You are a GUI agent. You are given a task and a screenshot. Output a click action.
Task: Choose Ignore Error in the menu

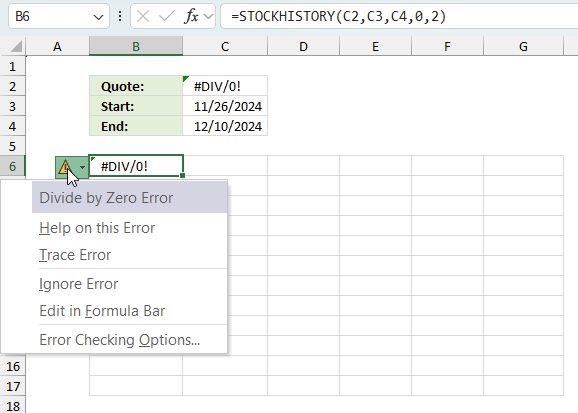78,284
